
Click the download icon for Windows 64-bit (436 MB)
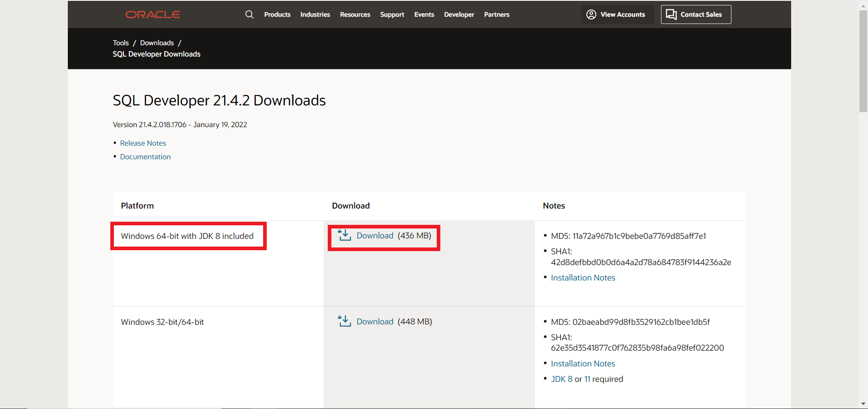[344, 235]
